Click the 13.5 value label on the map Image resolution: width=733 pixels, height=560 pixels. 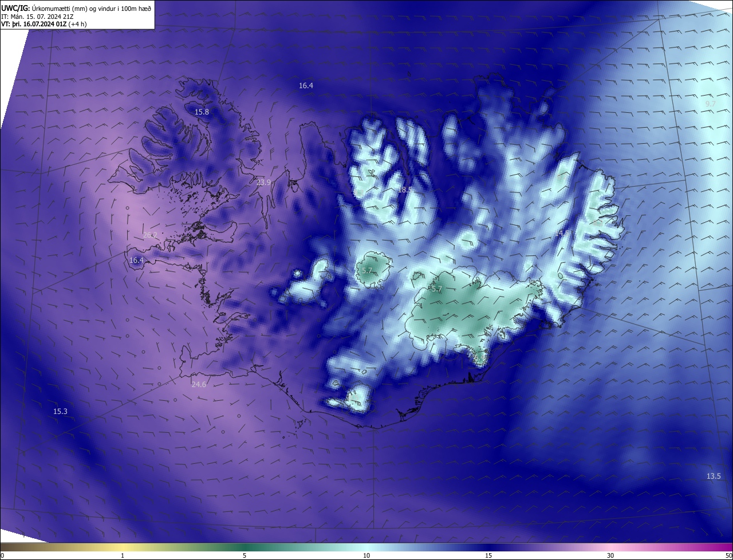[714, 476]
